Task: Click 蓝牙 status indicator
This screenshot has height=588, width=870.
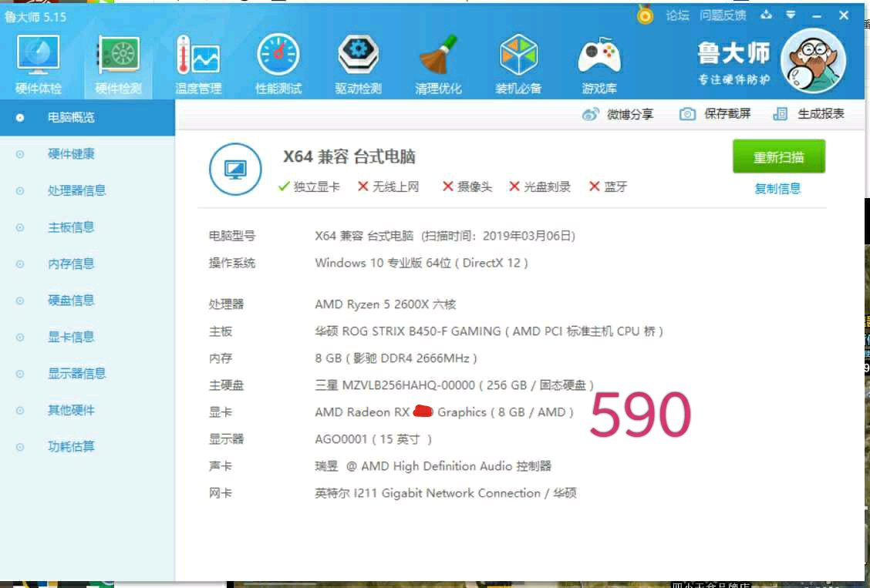Action: [608, 186]
